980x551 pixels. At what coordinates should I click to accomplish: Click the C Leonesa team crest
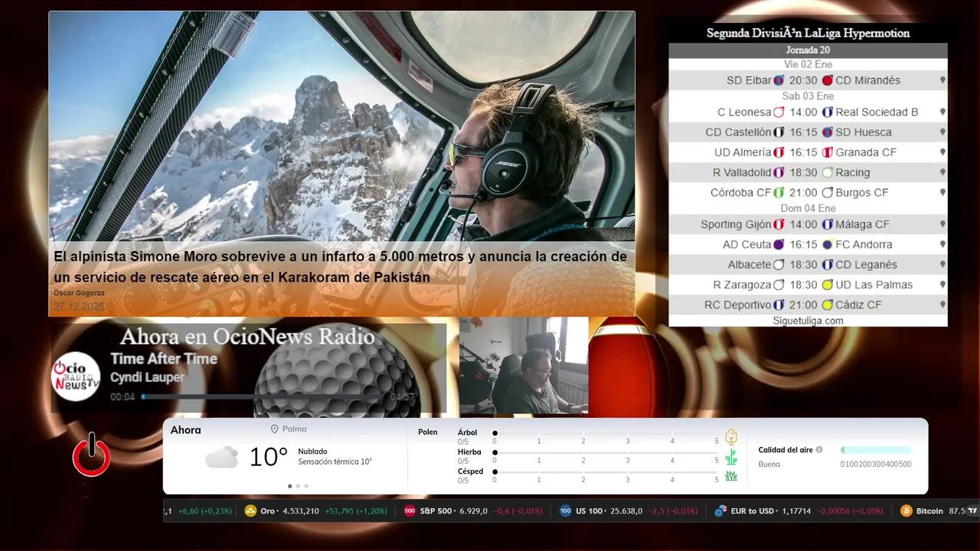coord(779,112)
